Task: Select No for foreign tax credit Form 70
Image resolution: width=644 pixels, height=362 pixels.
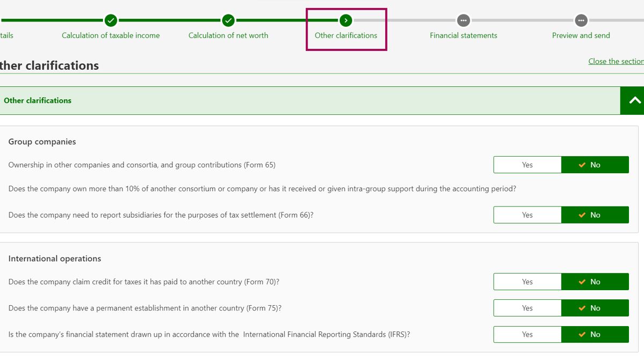Action: pos(595,282)
